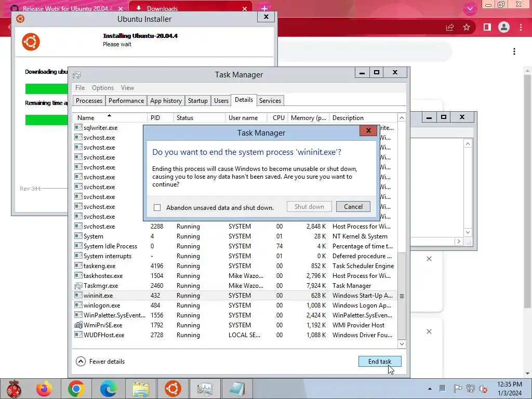Open Firefox from the taskbar

[45, 389]
